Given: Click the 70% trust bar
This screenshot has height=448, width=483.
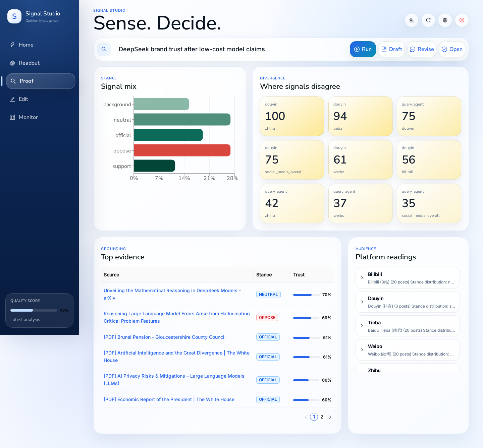Looking at the screenshot, I should (x=306, y=295).
